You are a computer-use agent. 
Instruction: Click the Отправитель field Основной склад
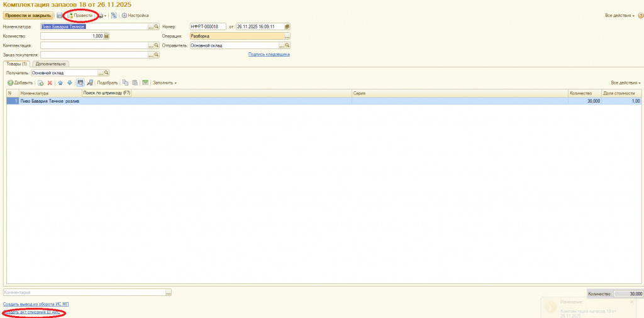[x=234, y=45]
